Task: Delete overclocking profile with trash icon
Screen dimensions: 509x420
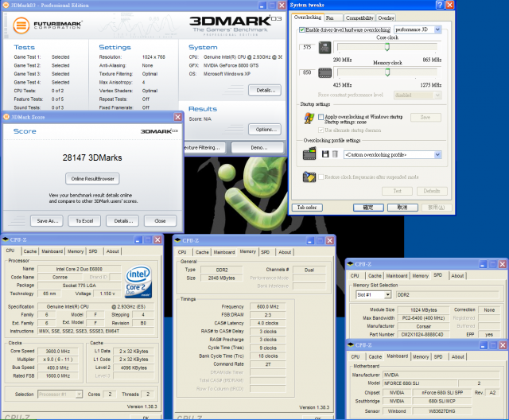Action: point(335,154)
